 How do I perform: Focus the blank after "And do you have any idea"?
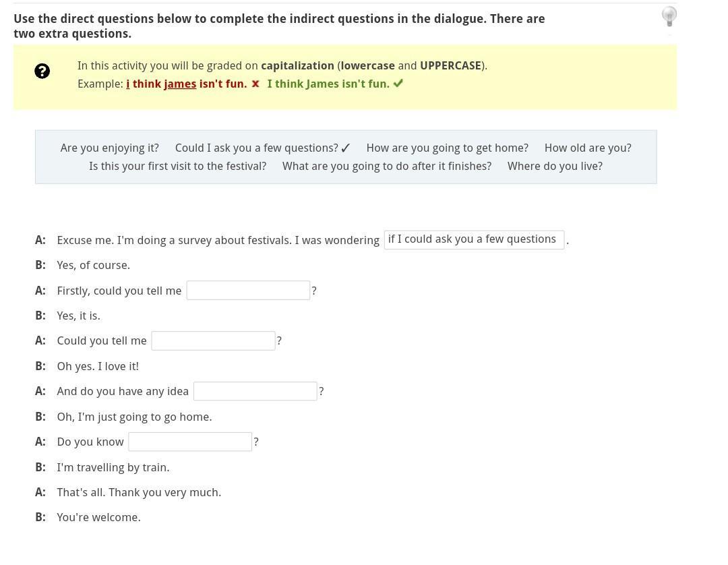(255, 391)
